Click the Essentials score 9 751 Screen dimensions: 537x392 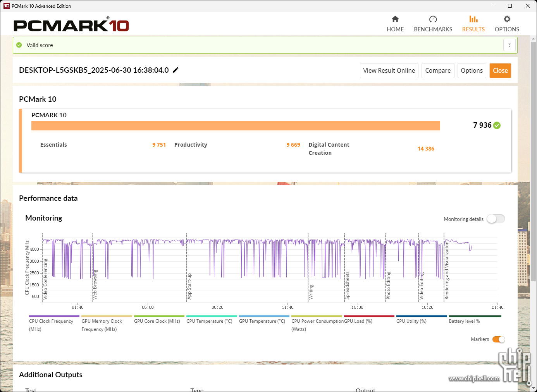159,145
